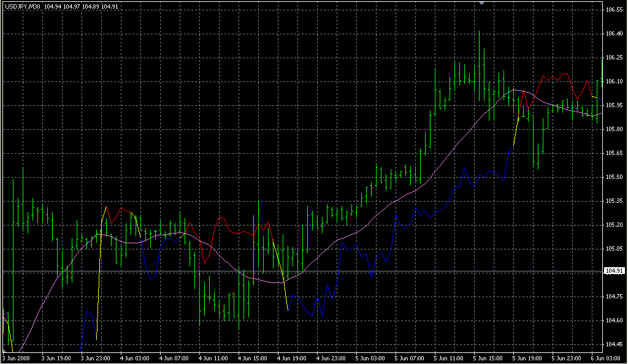
Task: Click the 105.50 price scale label
Action: 615,177
